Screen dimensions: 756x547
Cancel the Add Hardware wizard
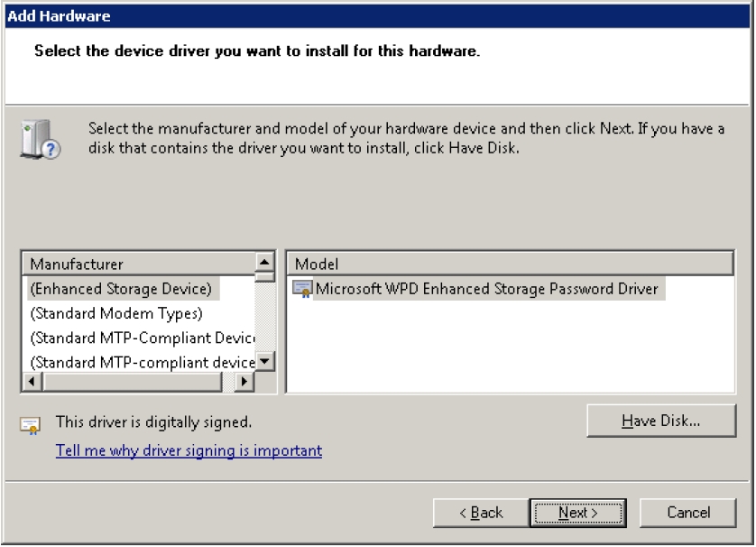[x=688, y=513]
